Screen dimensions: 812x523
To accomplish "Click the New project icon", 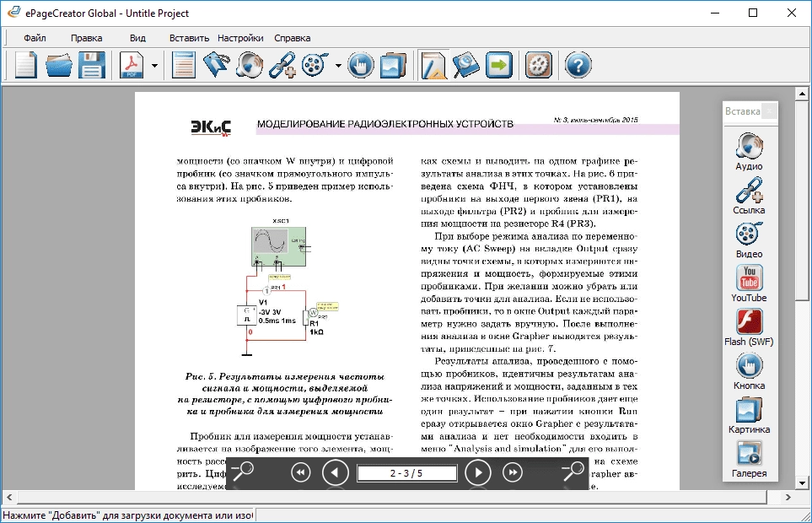I will (26, 65).
